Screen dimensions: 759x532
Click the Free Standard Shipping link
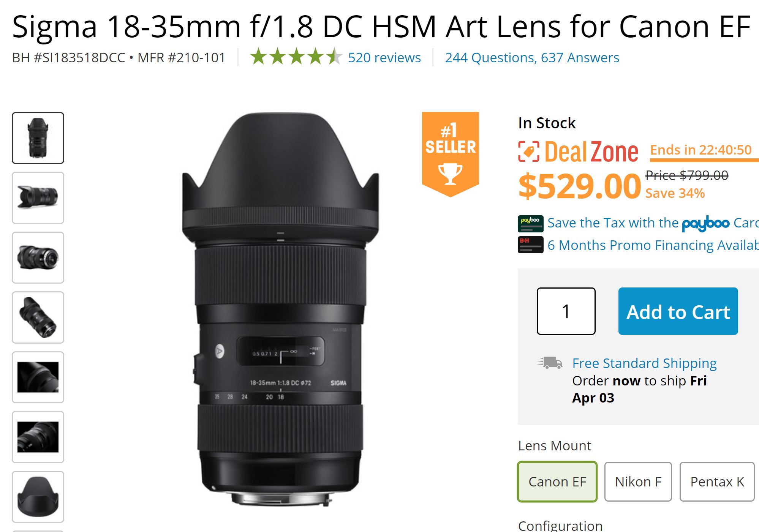644,363
